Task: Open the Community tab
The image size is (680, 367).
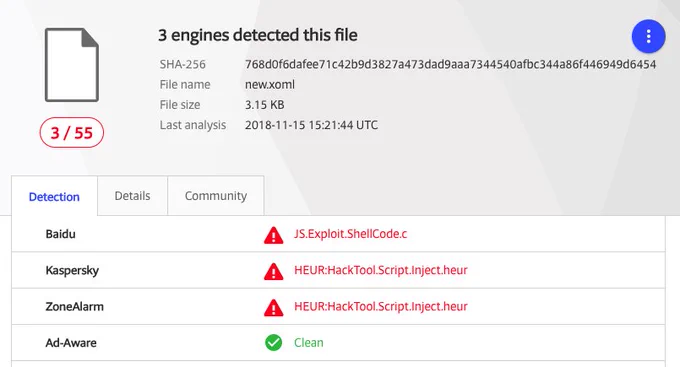Action: click(216, 196)
